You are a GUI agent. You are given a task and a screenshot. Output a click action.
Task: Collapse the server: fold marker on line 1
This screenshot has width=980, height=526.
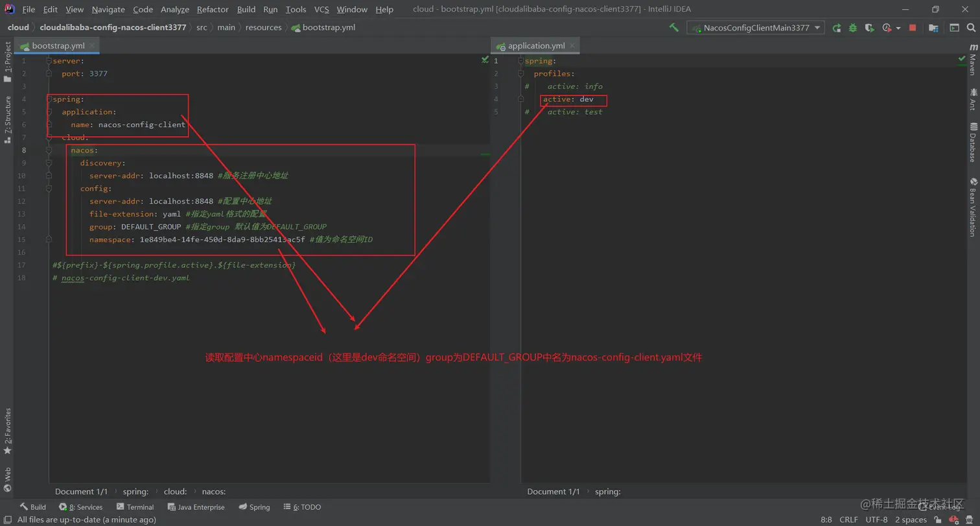(49, 61)
